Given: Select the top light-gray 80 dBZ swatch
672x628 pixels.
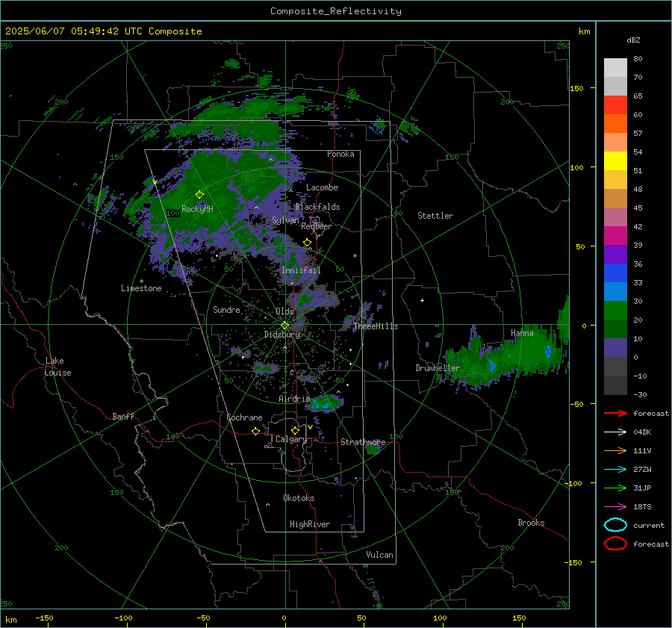Looking at the screenshot, I should pos(615,67).
